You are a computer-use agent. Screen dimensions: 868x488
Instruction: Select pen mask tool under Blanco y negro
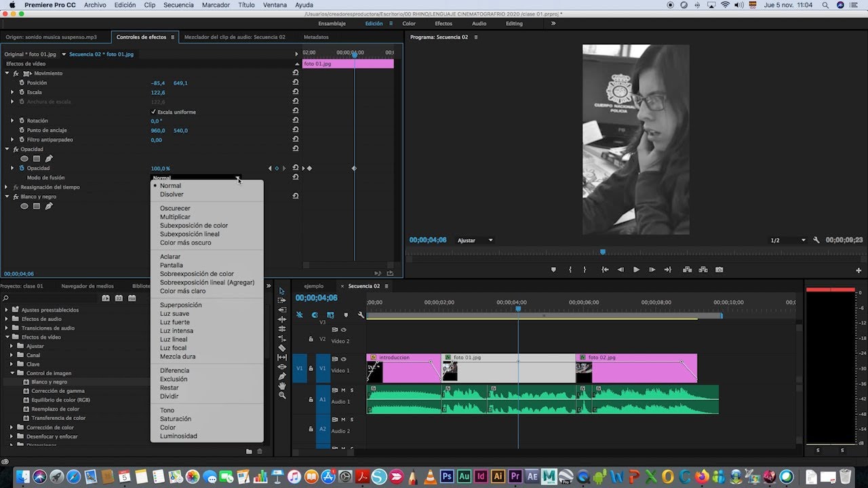(x=49, y=206)
